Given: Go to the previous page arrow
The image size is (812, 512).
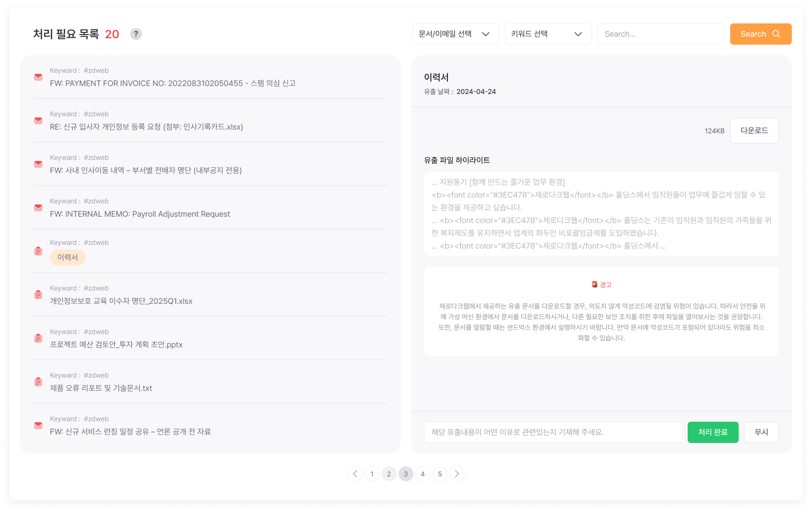Looking at the screenshot, I should pyautogui.click(x=355, y=474).
